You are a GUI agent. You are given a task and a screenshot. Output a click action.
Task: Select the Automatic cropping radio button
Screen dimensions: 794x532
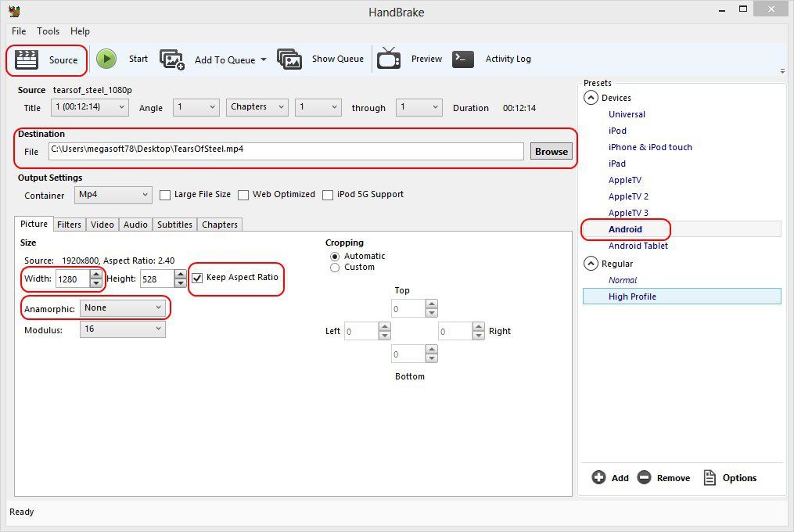[335, 257]
